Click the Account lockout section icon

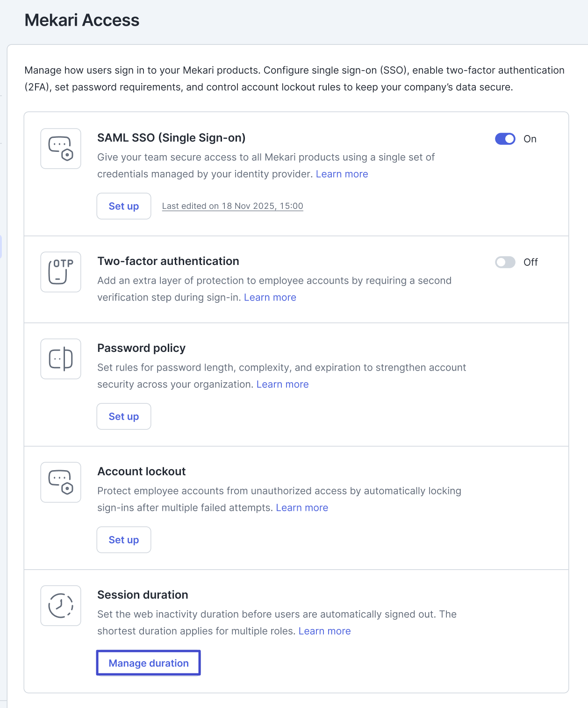pos(61,482)
